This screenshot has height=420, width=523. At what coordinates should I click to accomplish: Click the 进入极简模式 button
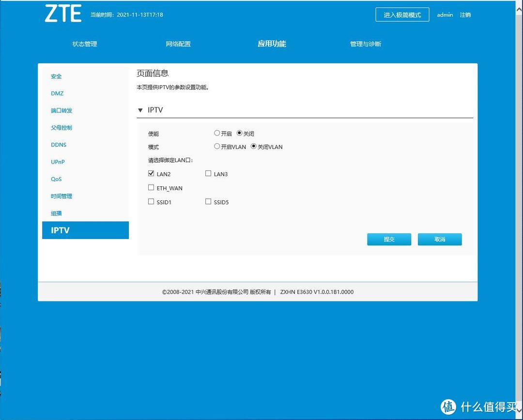click(402, 15)
